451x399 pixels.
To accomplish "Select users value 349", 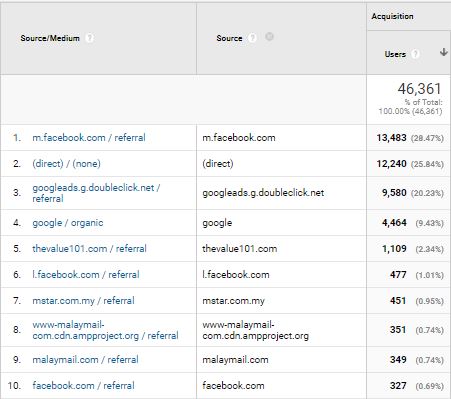I will [x=398, y=360].
